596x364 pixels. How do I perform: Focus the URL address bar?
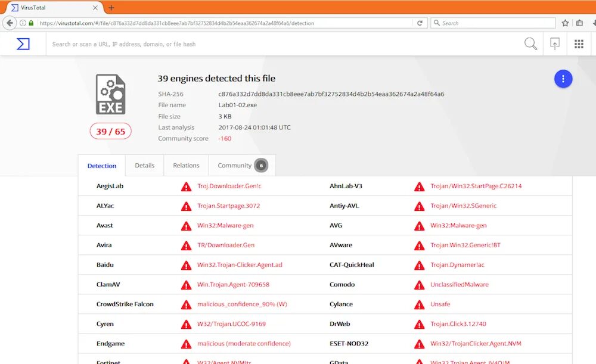pyautogui.click(x=224, y=23)
